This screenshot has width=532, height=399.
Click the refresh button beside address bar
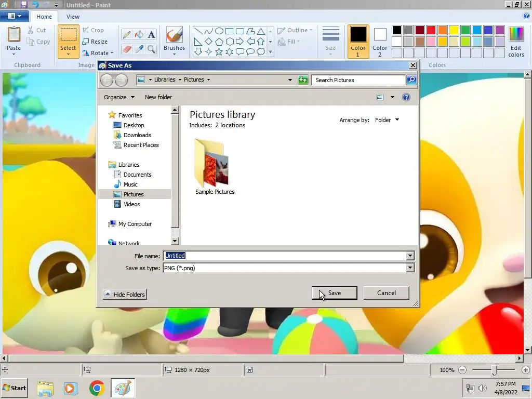pos(303,79)
